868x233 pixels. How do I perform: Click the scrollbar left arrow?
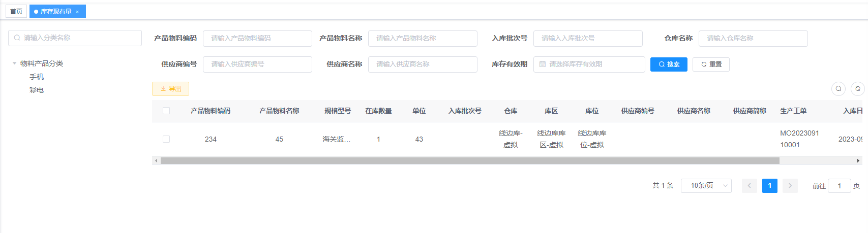156,161
